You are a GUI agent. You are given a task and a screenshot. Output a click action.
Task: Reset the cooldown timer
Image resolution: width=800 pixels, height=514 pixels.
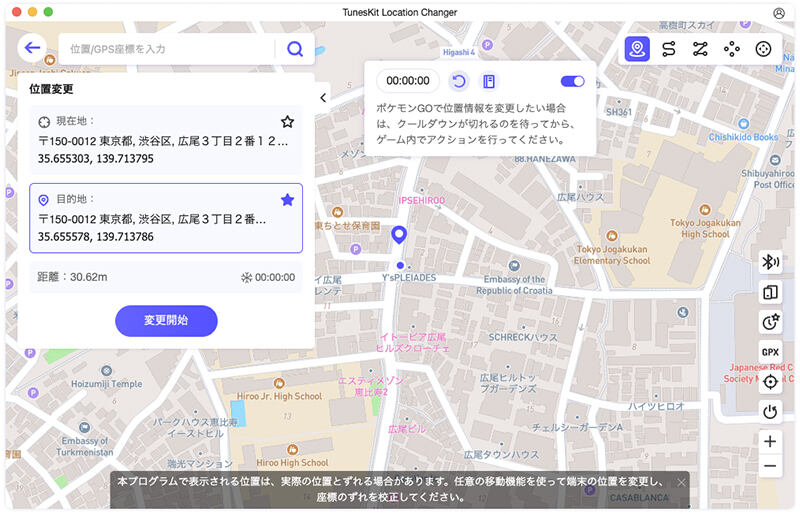[459, 81]
